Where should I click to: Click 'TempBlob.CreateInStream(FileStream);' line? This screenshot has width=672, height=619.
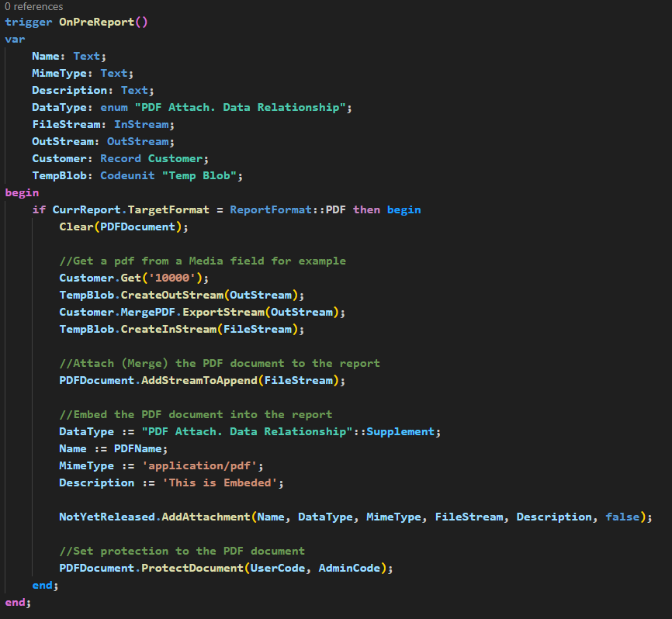click(182, 330)
